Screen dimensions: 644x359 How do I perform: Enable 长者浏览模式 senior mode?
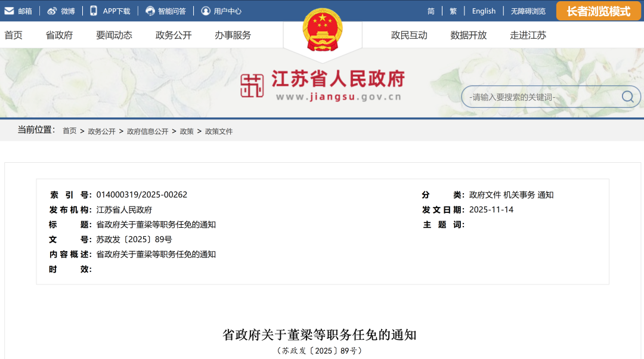click(x=598, y=11)
